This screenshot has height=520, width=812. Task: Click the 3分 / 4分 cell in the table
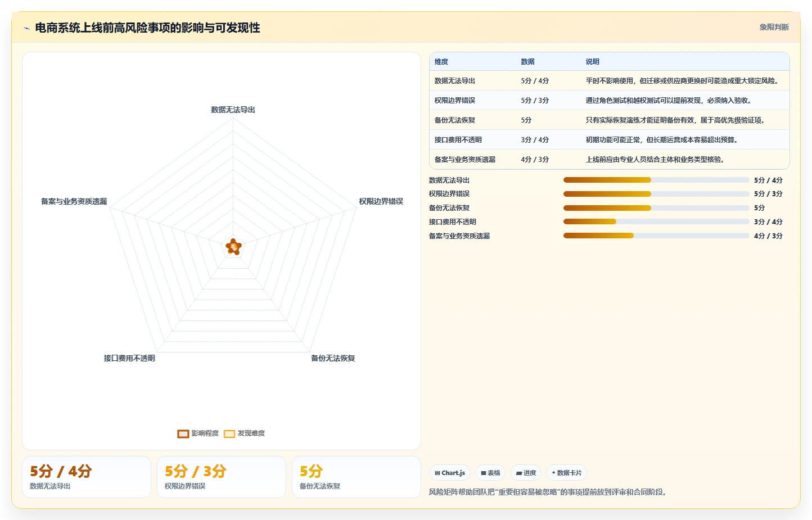[x=535, y=140]
